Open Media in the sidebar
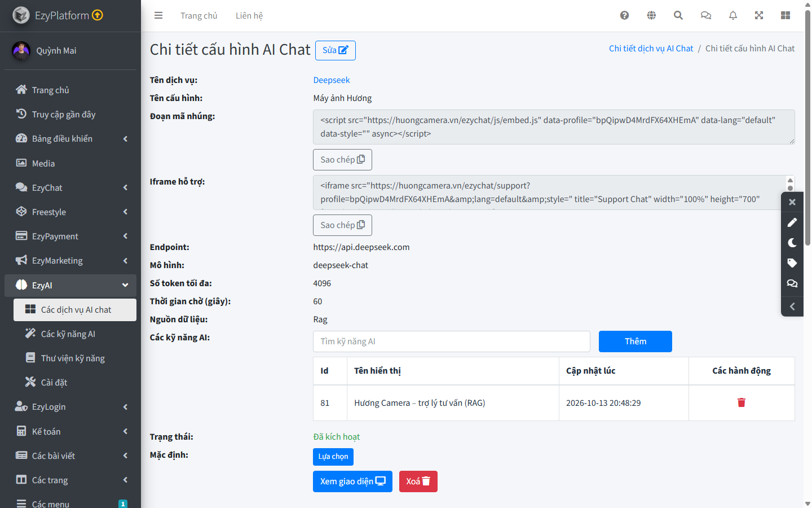Image resolution: width=812 pixels, height=508 pixels. tap(70, 164)
